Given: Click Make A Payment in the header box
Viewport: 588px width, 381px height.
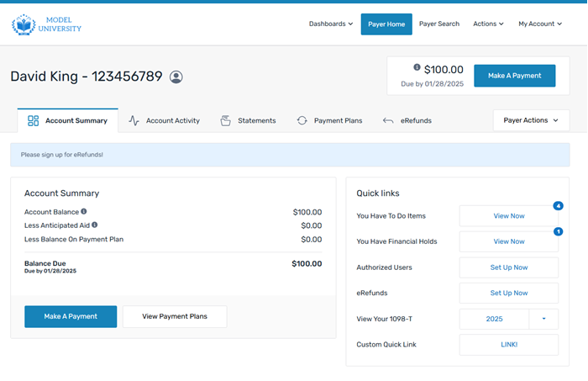Looking at the screenshot, I should coord(514,76).
